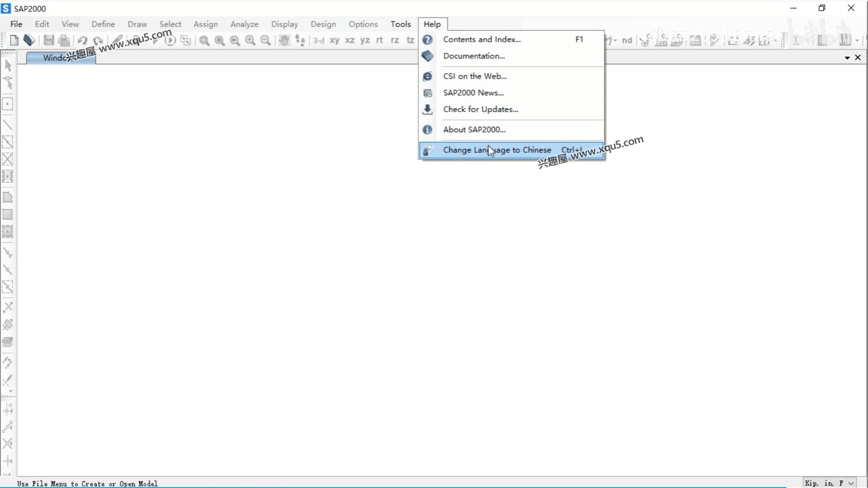Expand the last toolbar's overflow arrow
The height and width of the screenshot is (488, 868).
(x=857, y=41)
